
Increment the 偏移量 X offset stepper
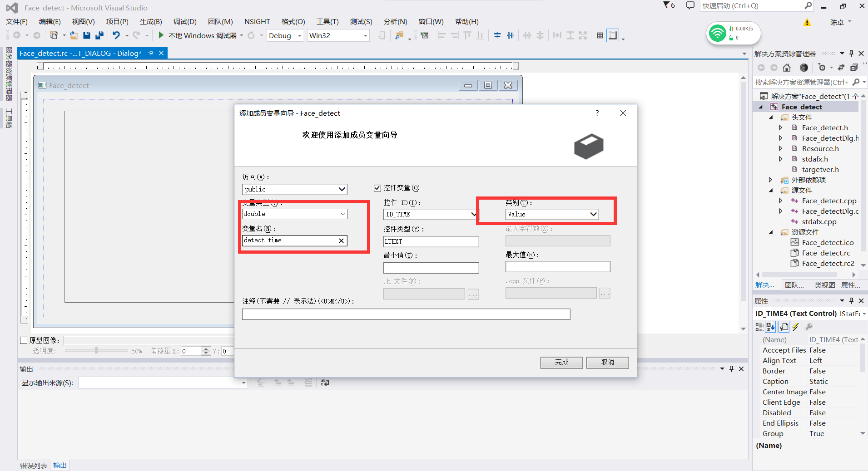206,349
